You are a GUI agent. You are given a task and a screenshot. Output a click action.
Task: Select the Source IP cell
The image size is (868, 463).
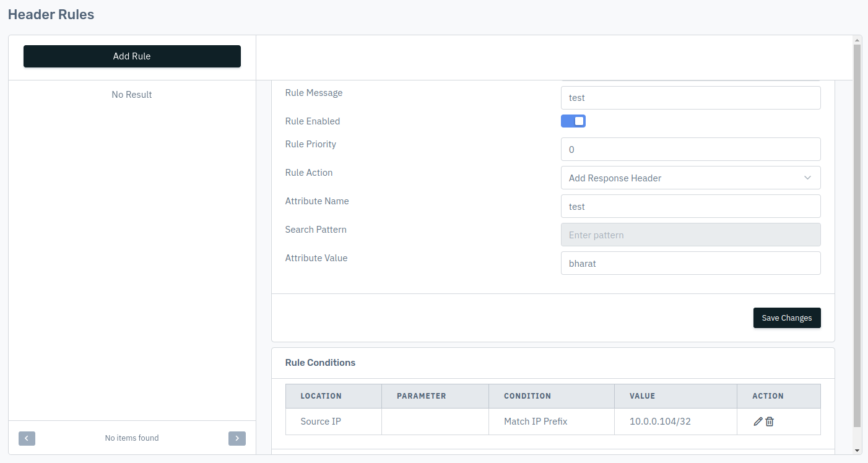(334, 422)
